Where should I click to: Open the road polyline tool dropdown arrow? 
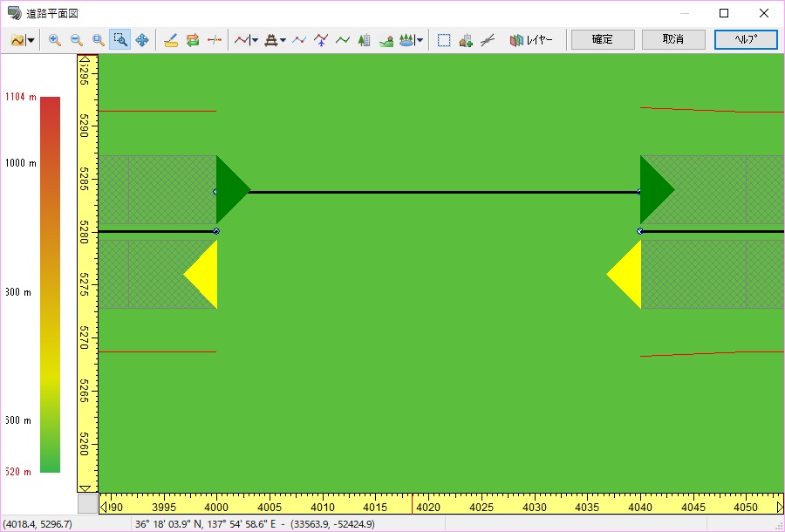tap(256, 40)
